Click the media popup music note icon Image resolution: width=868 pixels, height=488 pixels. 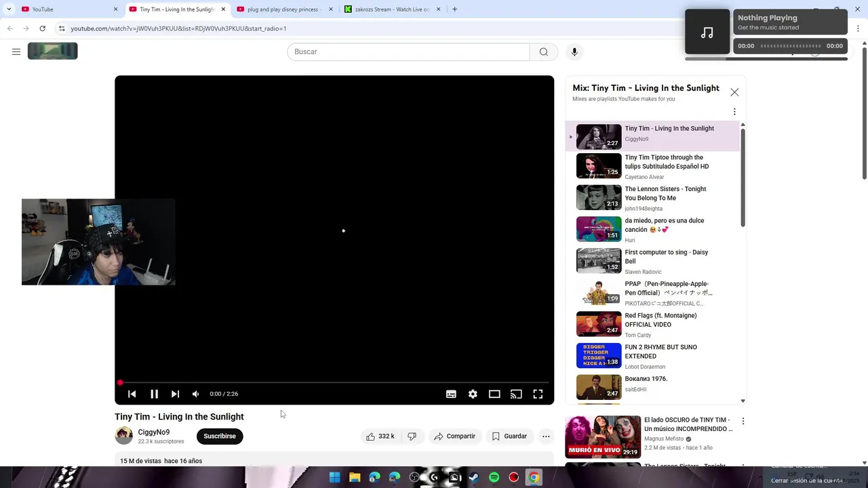coord(707,32)
